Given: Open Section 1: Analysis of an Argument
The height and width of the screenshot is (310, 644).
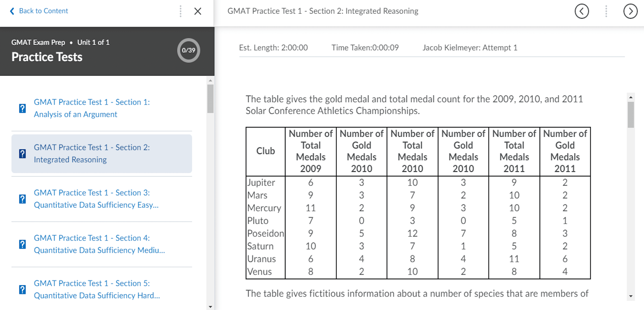Looking at the screenshot, I should point(92,108).
